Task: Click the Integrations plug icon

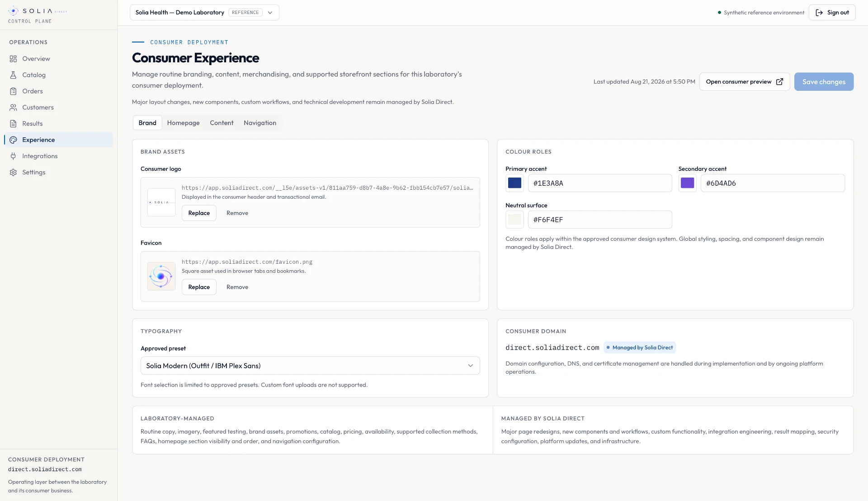Action: (13, 156)
